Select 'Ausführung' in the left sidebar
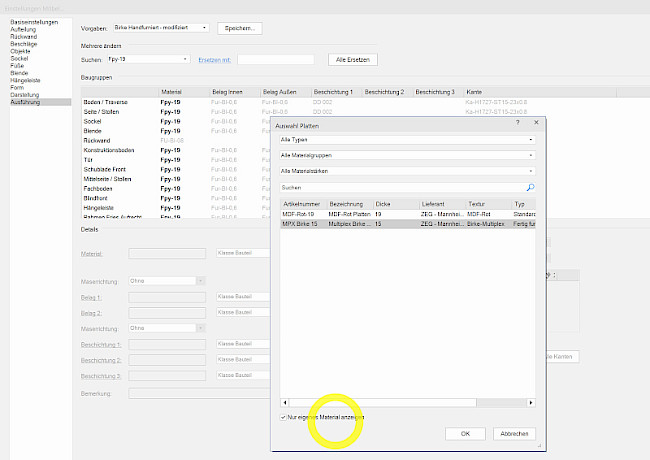This screenshot has width=650, height=460. tap(27, 102)
